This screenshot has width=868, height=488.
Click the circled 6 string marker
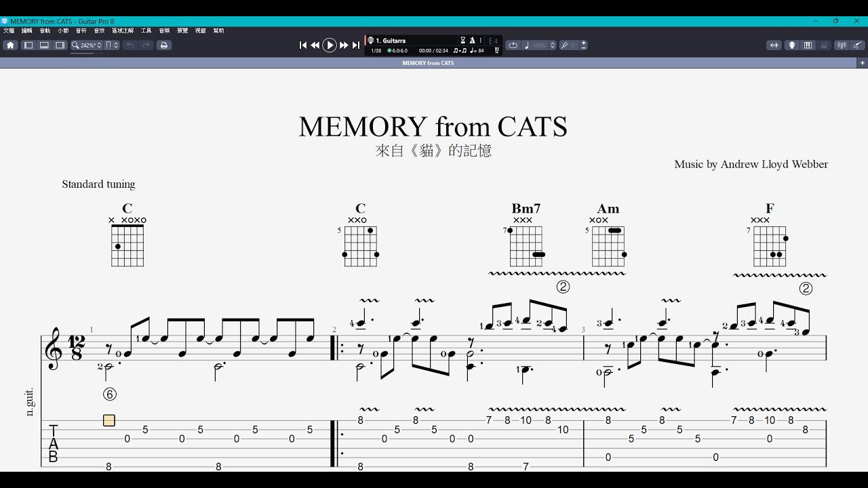tap(109, 394)
